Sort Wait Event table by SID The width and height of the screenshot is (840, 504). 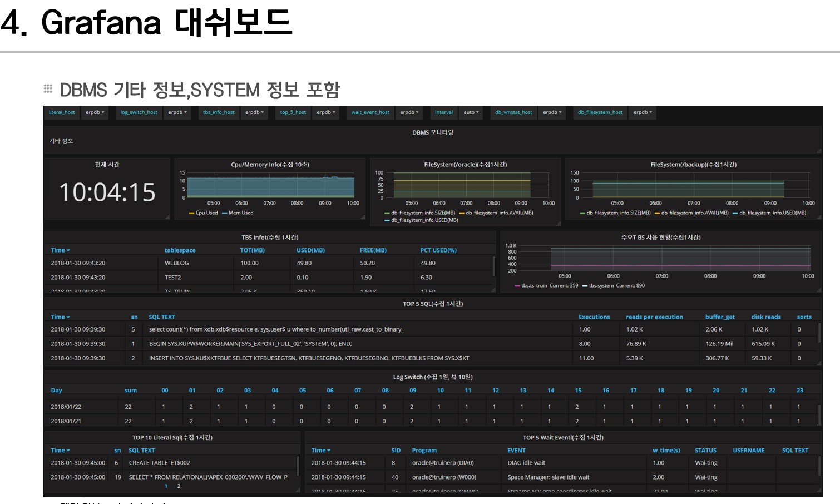click(396, 451)
